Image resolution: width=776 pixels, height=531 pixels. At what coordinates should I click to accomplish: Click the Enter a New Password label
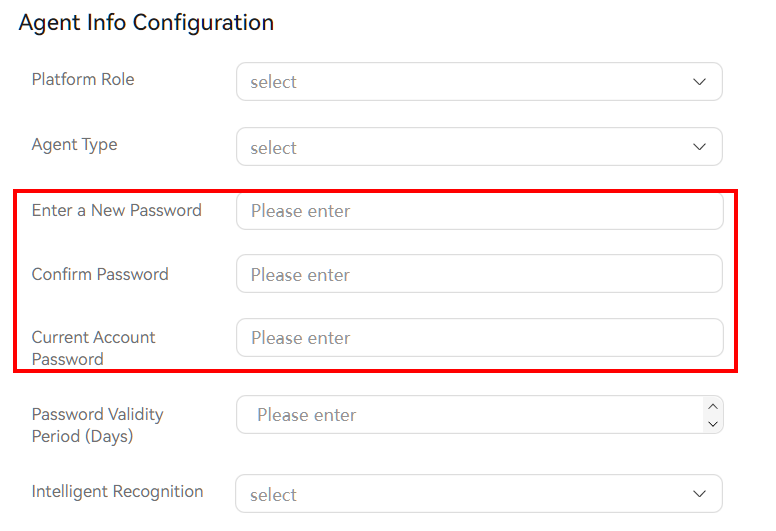116,210
